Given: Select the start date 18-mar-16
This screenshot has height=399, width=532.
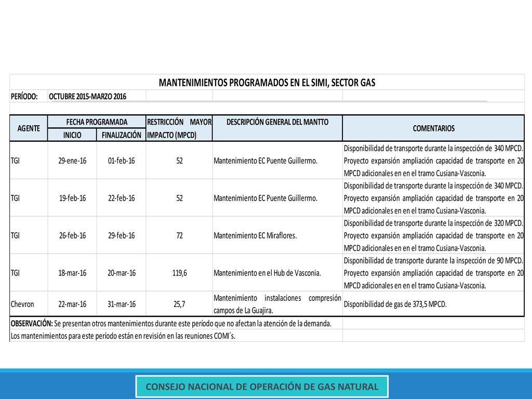Looking at the screenshot, I should (72, 273).
